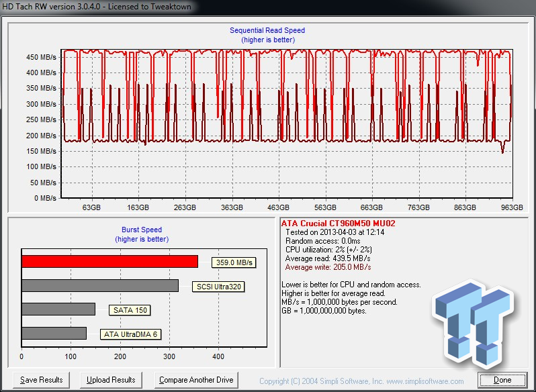Screen dimensions: 536x392
Task: Click the Sequential Read Speed chart title
Action: tap(267, 30)
